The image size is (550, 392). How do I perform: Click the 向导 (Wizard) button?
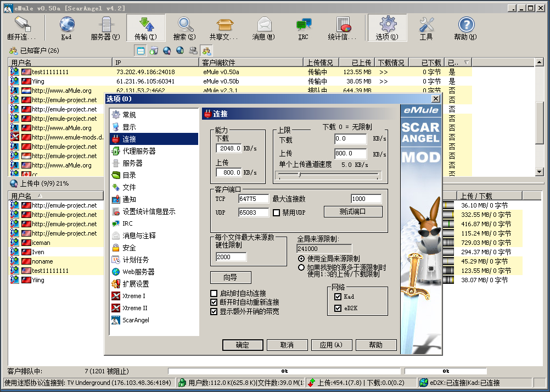231,277
